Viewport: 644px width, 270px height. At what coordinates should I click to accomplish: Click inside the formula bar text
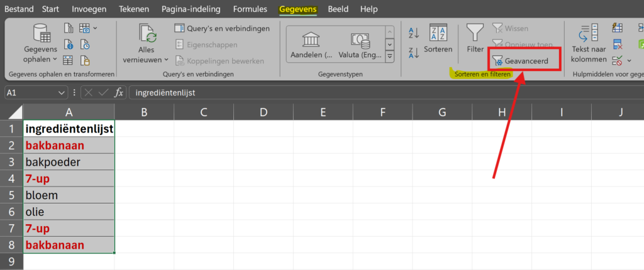pyautogui.click(x=386, y=93)
